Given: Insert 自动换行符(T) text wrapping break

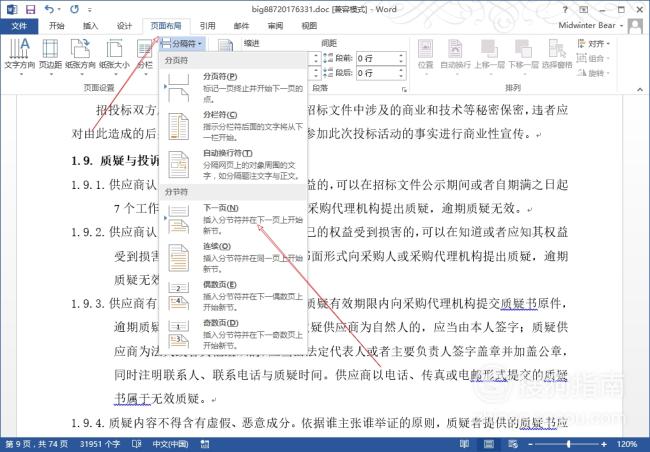Looking at the screenshot, I should (x=233, y=164).
